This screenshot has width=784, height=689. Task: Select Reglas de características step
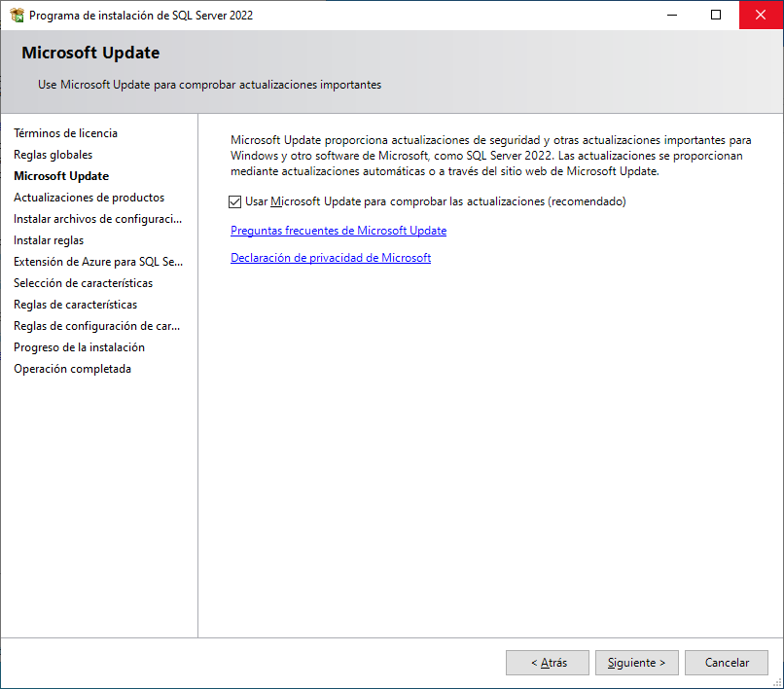pyautogui.click(x=75, y=305)
